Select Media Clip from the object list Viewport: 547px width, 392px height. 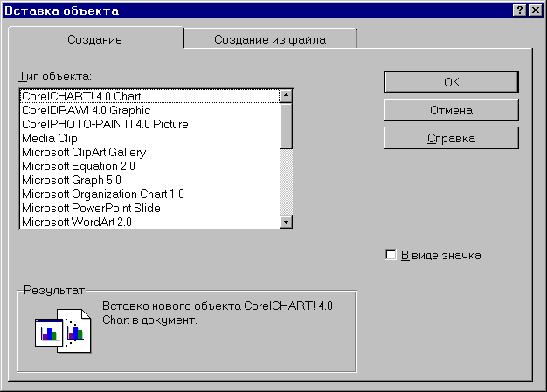pyautogui.click(x=50, y=138)
